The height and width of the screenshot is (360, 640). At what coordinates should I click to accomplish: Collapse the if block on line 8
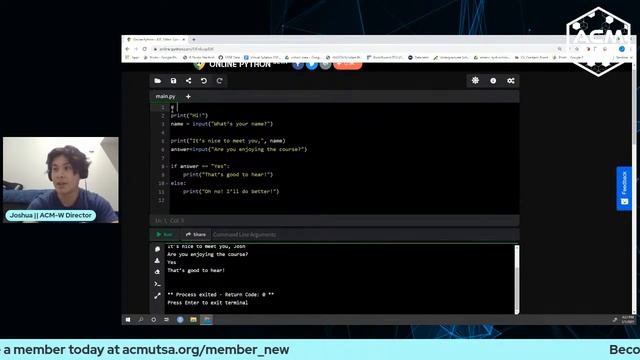point(168,167)
